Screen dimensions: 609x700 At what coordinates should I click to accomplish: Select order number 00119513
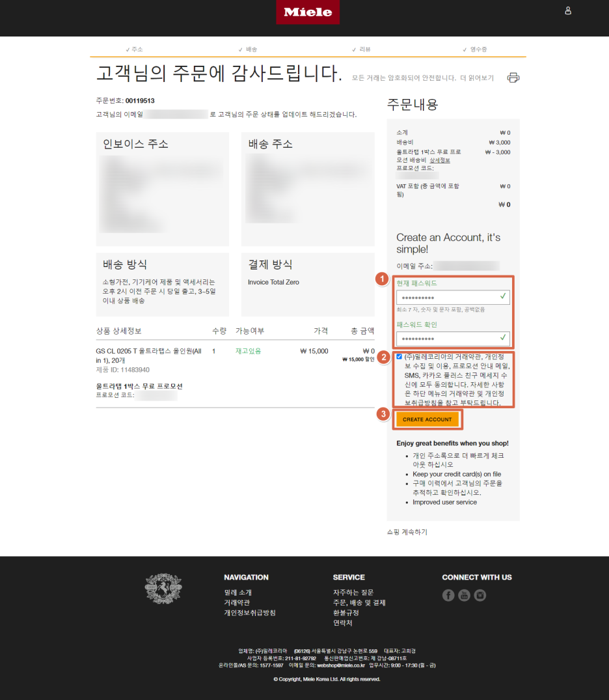point(140,101)
